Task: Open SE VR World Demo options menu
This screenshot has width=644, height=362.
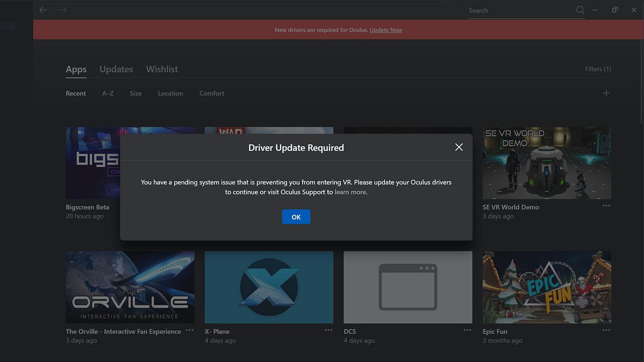Action: 606,206
